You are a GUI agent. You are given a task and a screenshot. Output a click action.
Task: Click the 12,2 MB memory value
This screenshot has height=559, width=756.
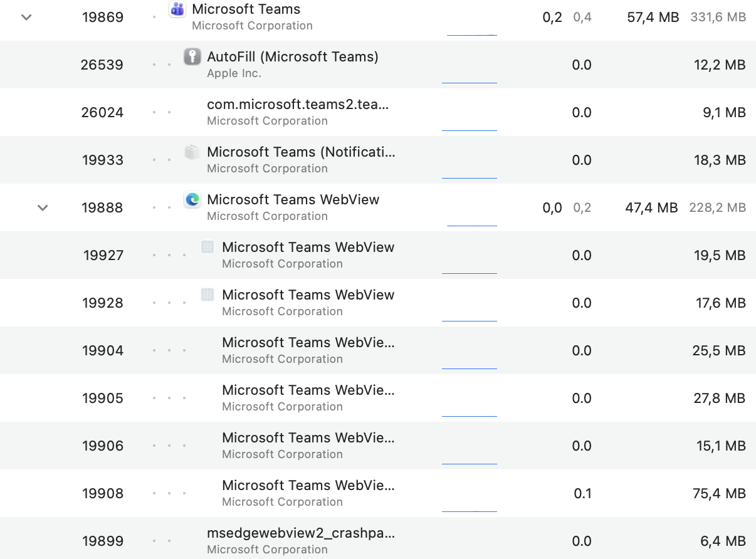720,65
